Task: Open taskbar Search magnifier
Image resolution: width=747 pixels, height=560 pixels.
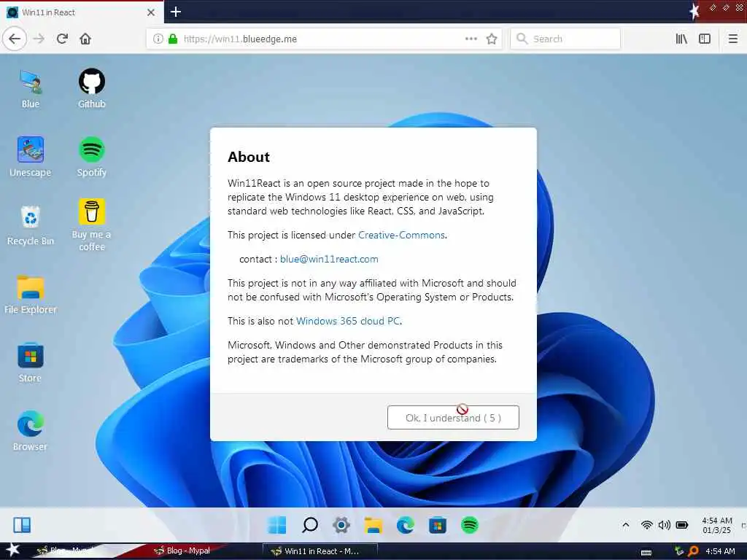Action: click(309, 525)
